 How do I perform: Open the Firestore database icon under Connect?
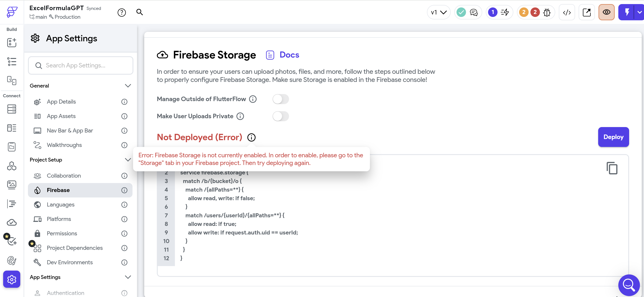pos(12,109)
